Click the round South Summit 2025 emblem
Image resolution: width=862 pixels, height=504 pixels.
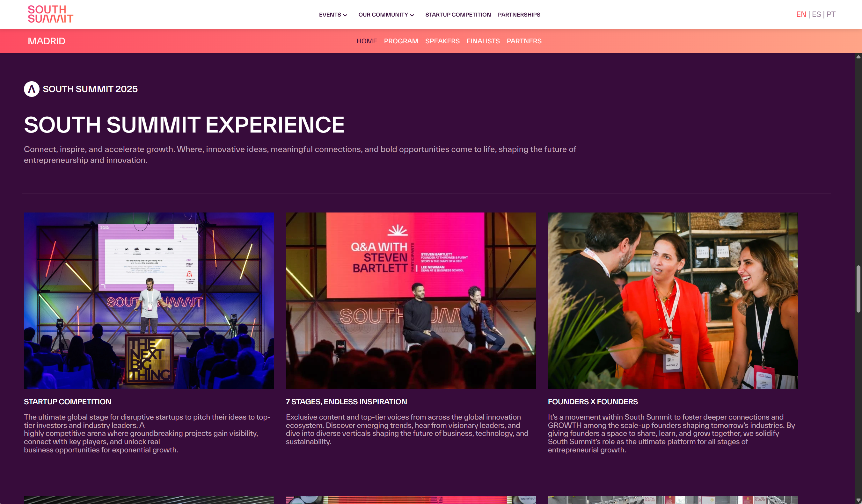pos(32,89)
